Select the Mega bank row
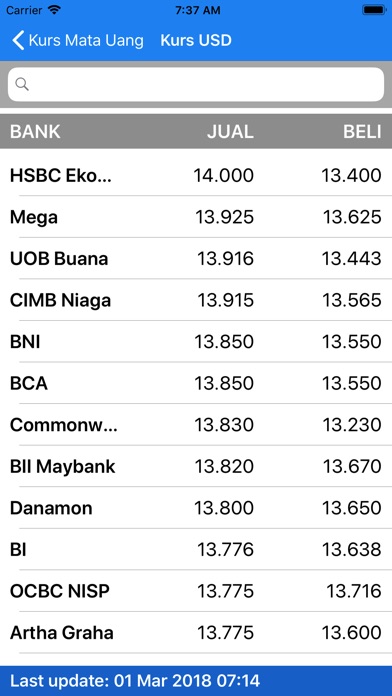 pyautogui.click(x=196, y=217)
